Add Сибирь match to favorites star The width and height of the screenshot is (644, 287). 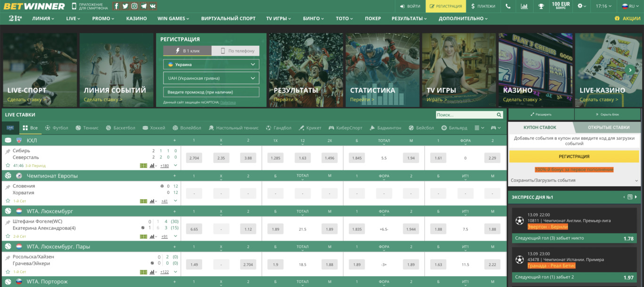[x=8, y=166]
